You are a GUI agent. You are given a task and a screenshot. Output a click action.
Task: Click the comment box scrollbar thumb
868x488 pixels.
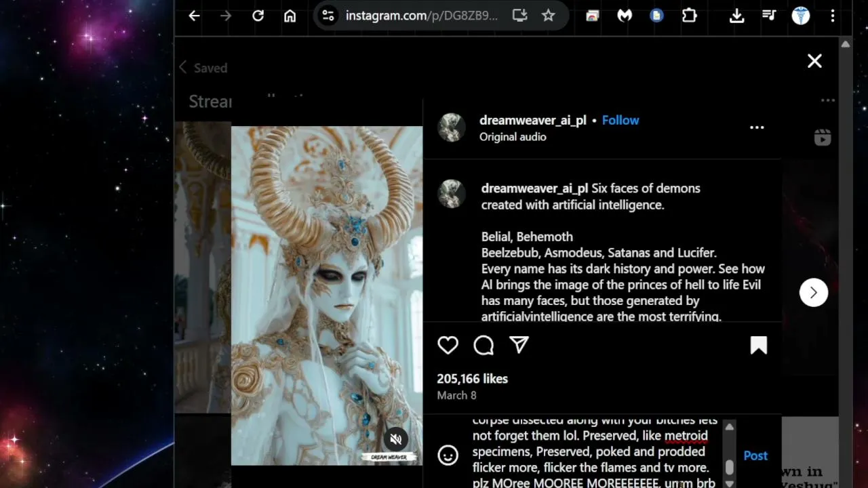[x=730, y=468]
